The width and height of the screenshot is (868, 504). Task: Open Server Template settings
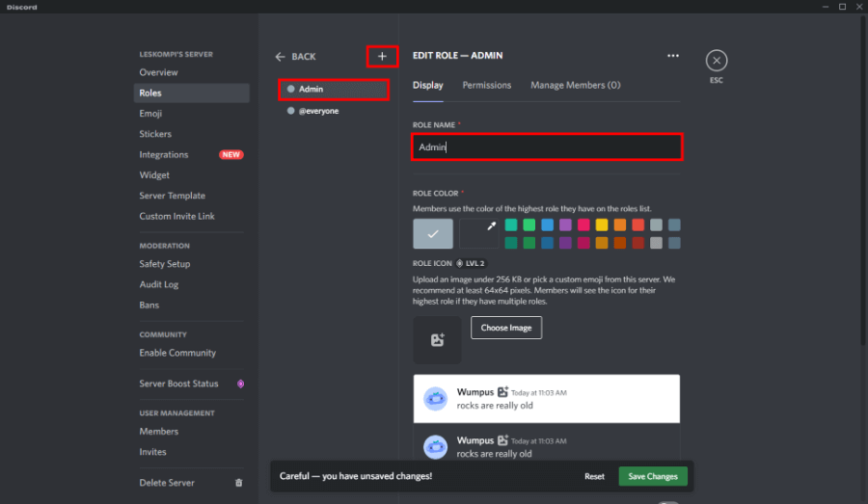click(191, 196)
